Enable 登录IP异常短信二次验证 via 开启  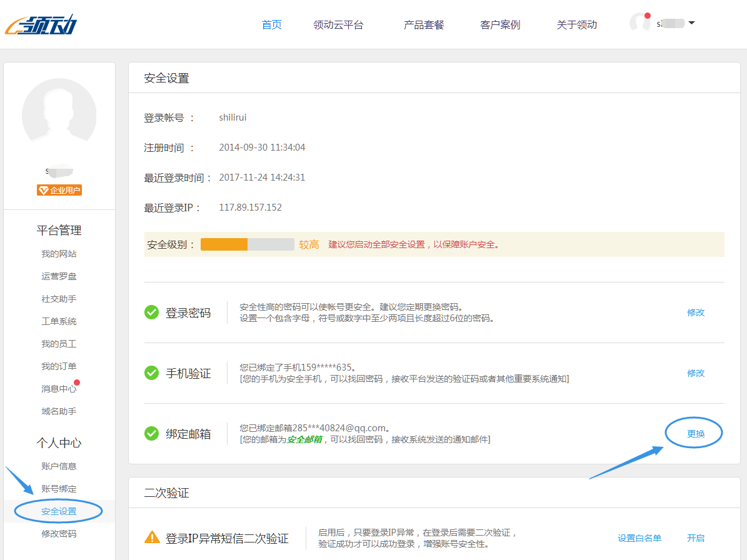click(x=696, y=537)
